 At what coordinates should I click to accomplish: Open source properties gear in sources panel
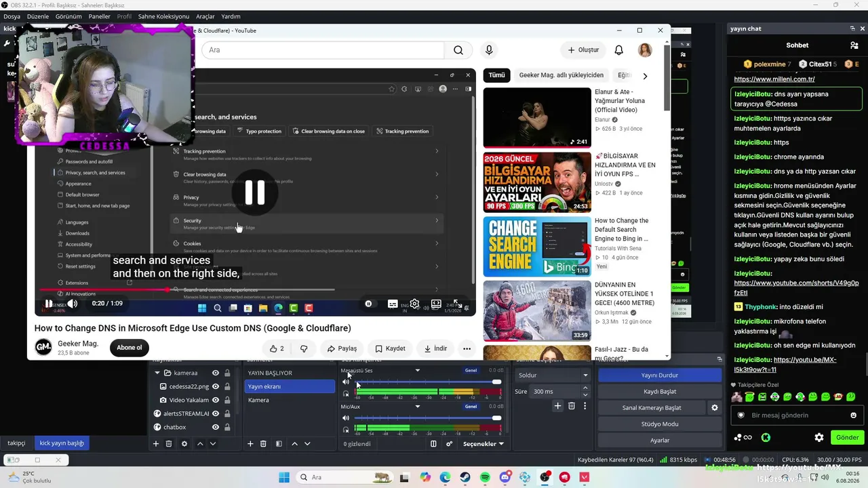pos(184,444)
